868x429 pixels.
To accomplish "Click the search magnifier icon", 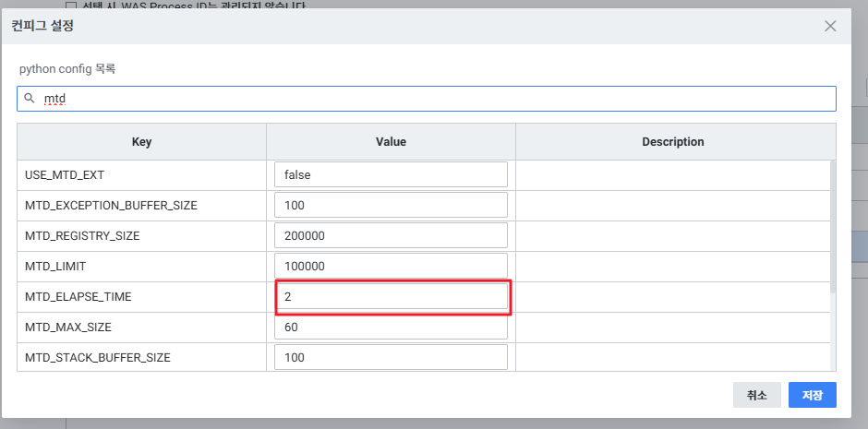I will coord(30,98).
